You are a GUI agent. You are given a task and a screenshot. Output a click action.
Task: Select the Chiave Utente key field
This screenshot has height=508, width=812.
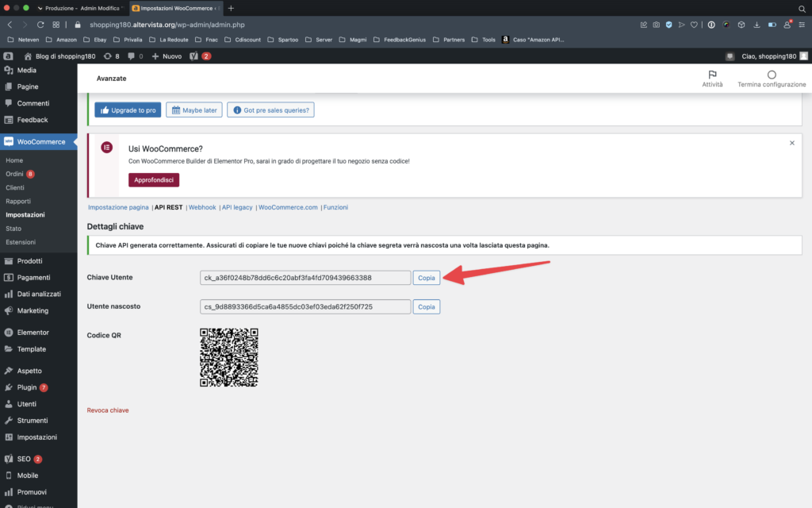(305, 278)
